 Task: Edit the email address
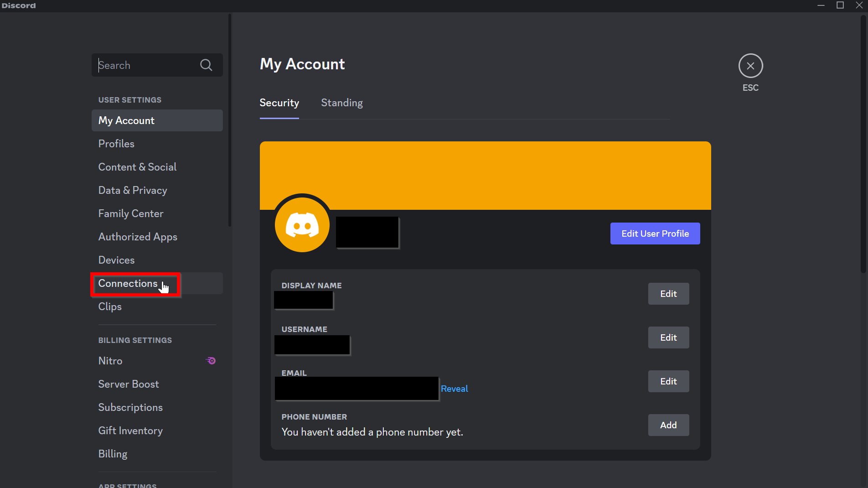click(668, 381)
